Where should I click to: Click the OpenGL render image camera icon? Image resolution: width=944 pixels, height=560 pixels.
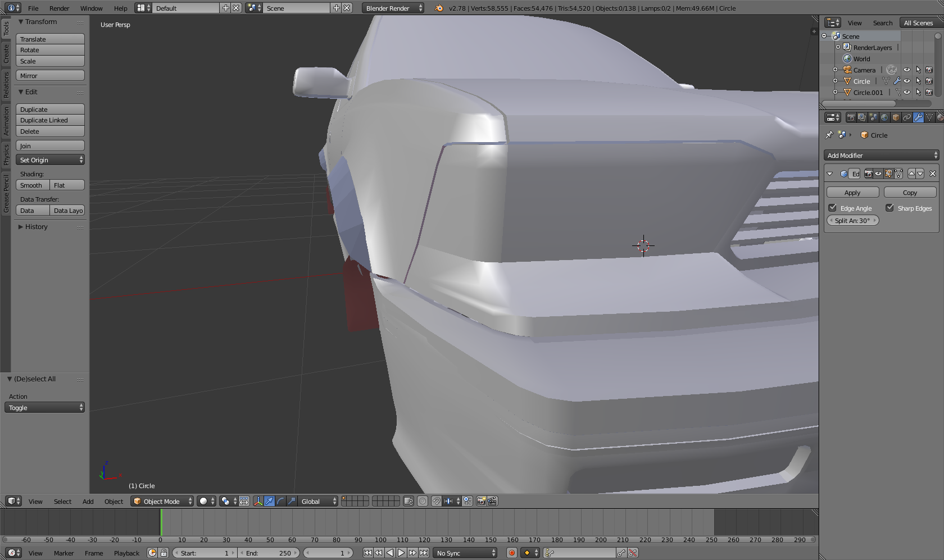[481, 501]
